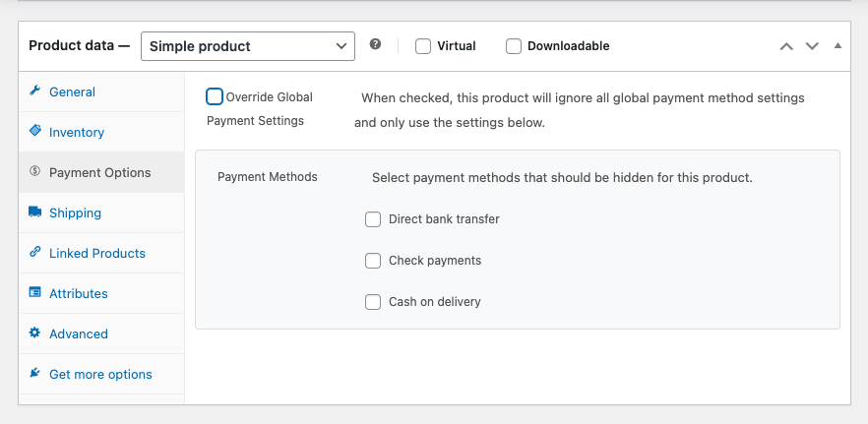
Task: Click the plug icon for Get more options
Action: point(35,374)
